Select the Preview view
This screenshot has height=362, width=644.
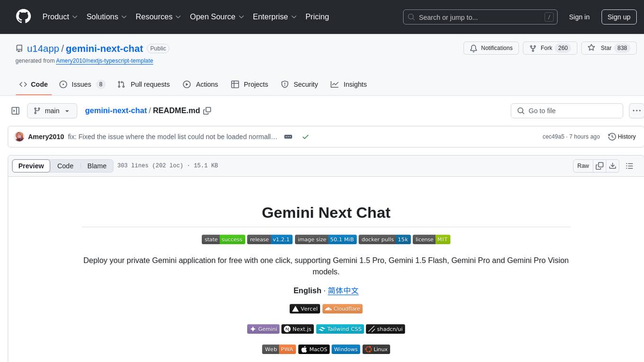pos(31,166)
